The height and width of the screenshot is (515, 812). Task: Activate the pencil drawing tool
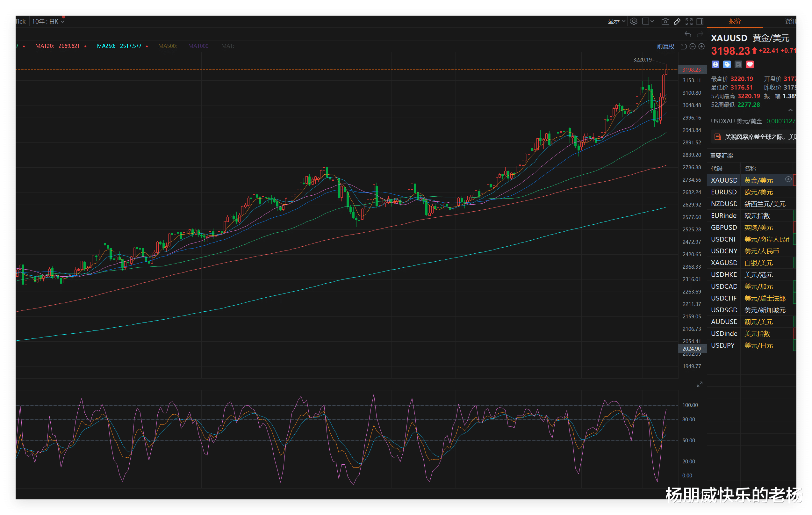coord(677,22)
